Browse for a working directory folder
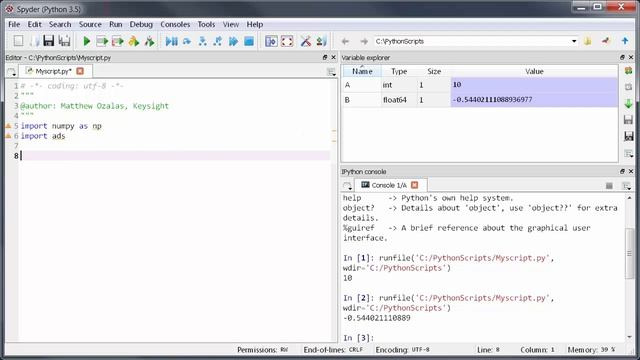The width and height of the screenshot is (640, 360). [588, 41]
